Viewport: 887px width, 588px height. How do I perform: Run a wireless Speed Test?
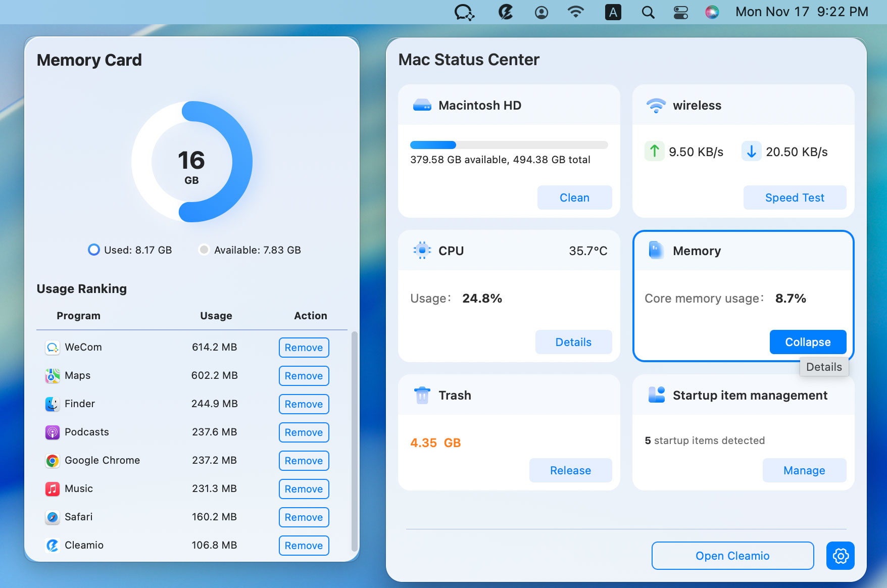[794, 198]
